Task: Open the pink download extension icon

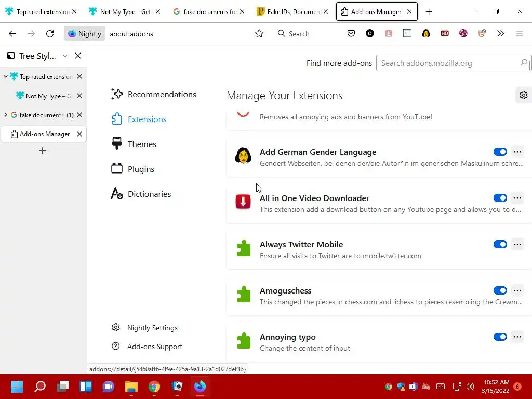Action: pyautogui.click(x=389, y=33)
